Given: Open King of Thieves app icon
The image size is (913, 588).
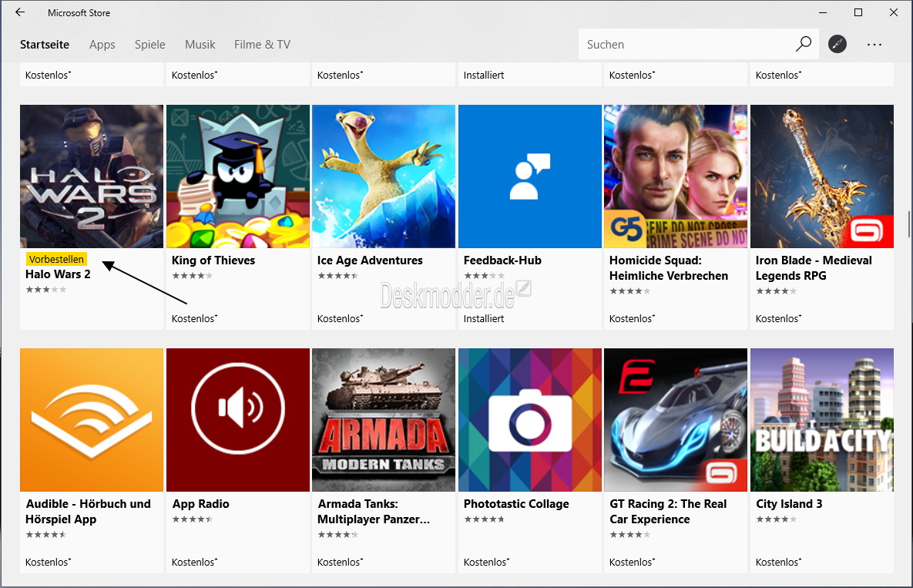Looking at the screenshot, I should click(237, 176).
